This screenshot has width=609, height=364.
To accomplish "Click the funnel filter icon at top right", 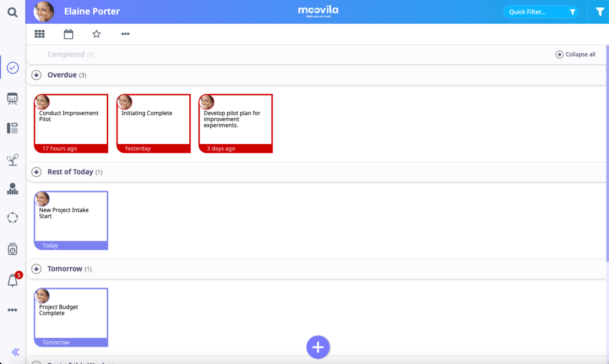I will coord(600,12).
